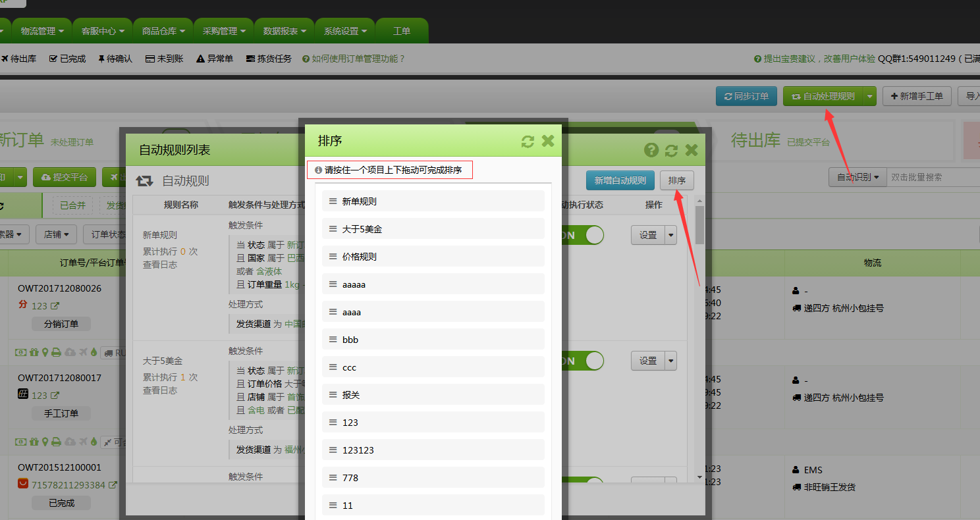This screenshot has width=980, height=520.
Task: Click rule list scrollbar down arrow
Action: click(x=699, y=477)
